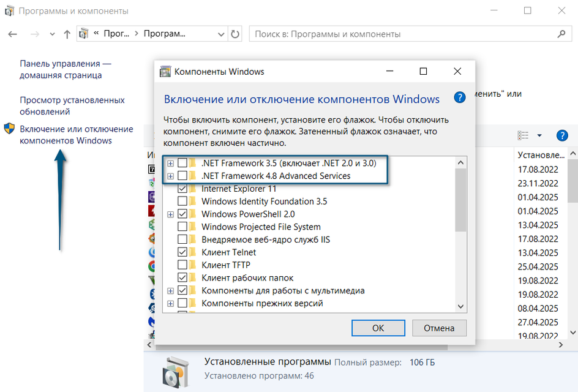The image size is (578, 392).
Task: Open the view options dropdown arrow
Action: (x=539, y=135)
